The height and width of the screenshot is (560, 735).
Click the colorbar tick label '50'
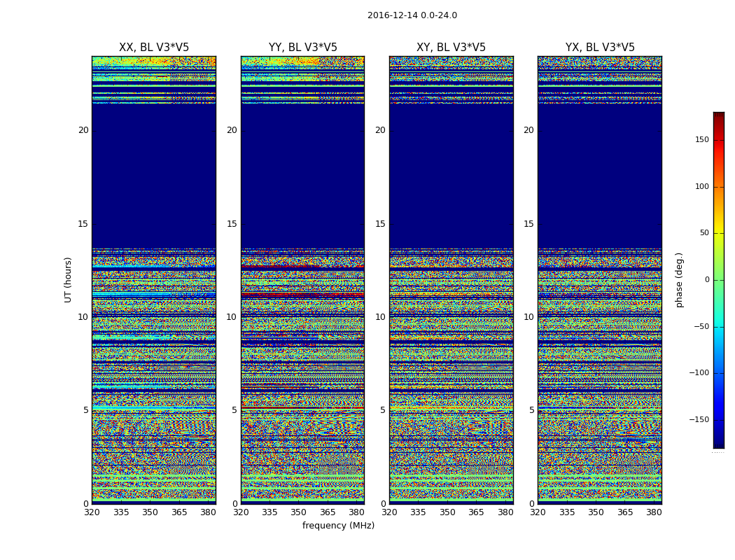pos(704,233)
